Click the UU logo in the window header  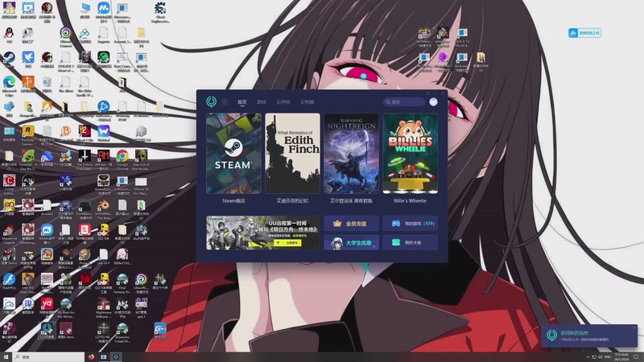point(211,101)
